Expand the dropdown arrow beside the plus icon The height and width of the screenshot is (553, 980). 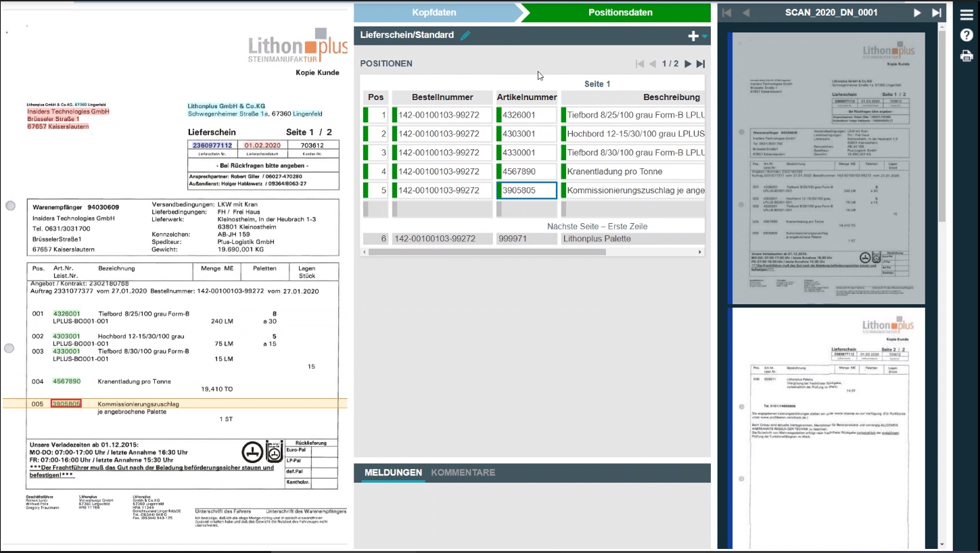pos(704,37)
